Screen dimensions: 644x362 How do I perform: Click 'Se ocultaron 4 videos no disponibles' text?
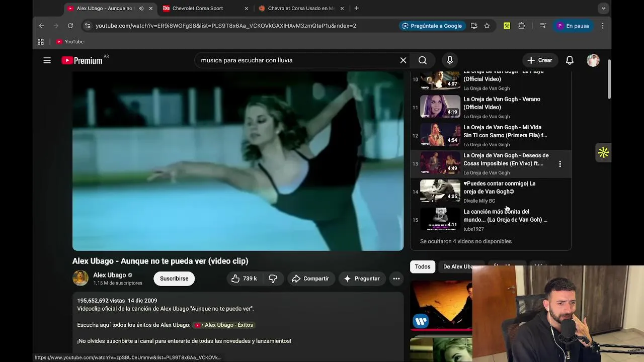466,241
